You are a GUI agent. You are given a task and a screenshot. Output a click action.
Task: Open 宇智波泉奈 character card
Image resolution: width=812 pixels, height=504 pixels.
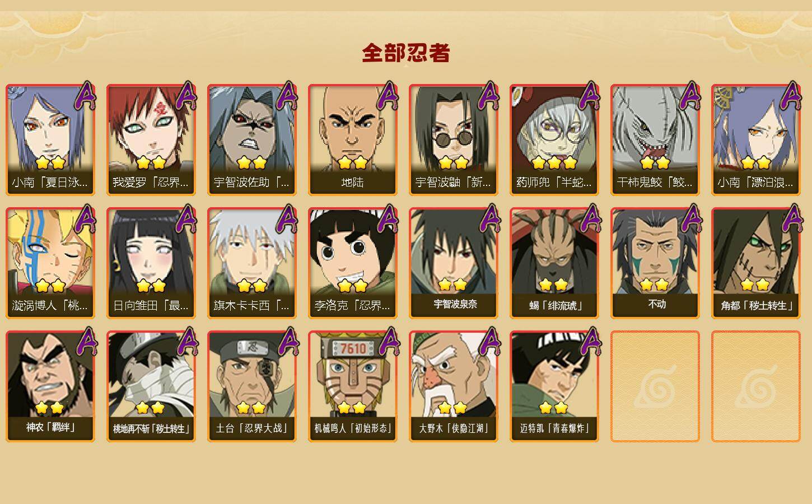coord(454,263)
